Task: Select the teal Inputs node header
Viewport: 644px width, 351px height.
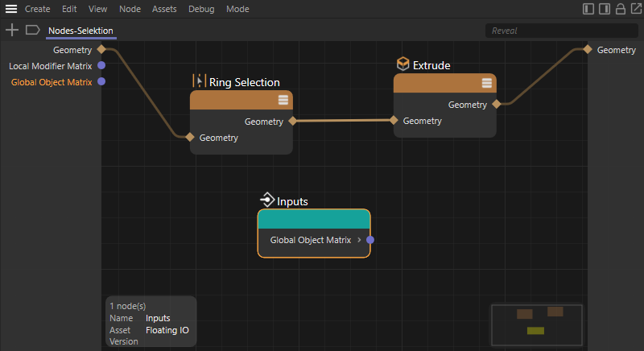Action: tap(314, 219)
